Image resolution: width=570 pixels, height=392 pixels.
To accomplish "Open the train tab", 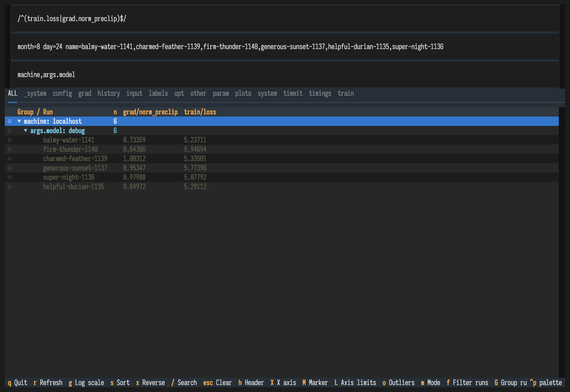I will (346, 93).
